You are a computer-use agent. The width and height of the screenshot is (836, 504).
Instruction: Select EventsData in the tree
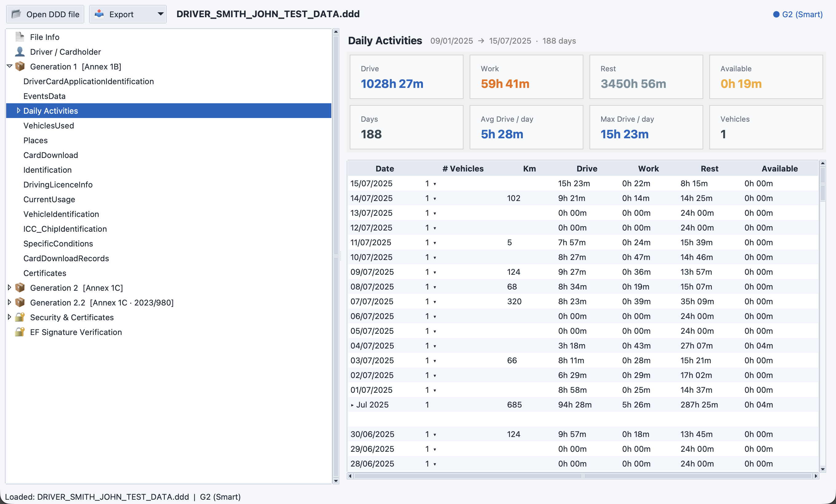45,96
